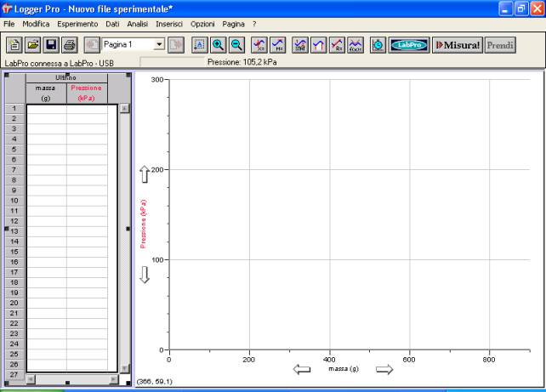Open the ? help menu

[x=254, y=24]
